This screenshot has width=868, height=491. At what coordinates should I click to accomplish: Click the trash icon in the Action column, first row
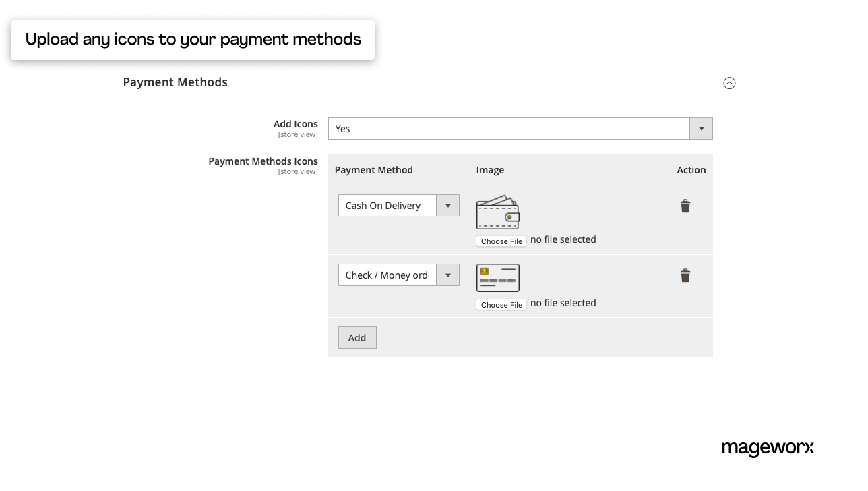coord(685,206)
